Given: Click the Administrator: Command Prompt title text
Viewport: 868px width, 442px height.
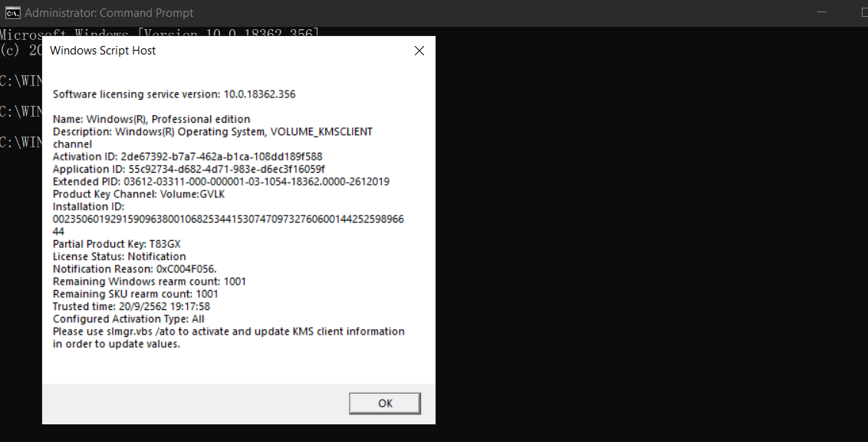Looking at the screenshot, I should pos(109,13).
